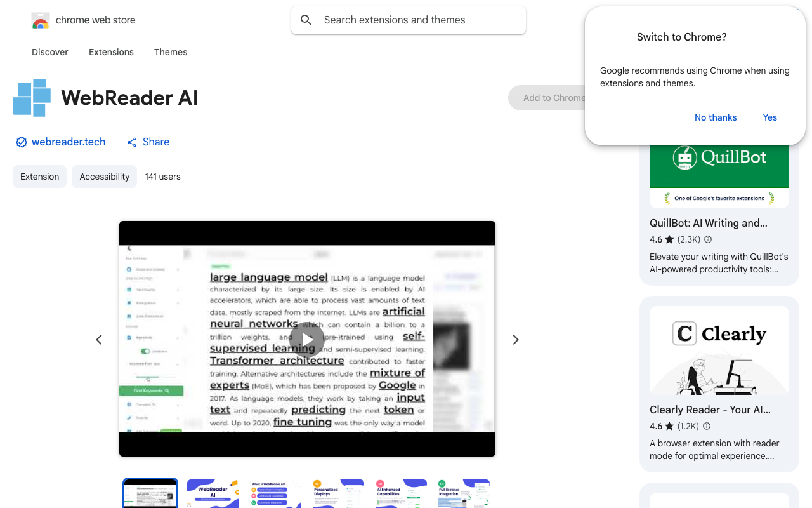Viewport: 812px width, 508px height.
Task: Open Clearly Reader - Your AI... title
Action: [x=710, y=410]
